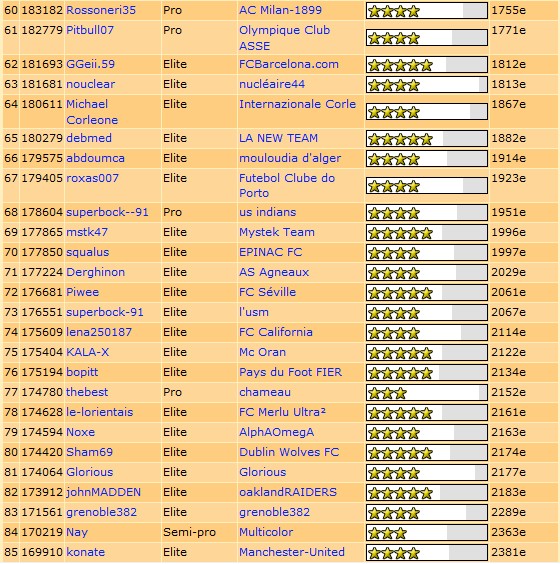The width and height of the screenshot is (560, 564).
Task: Select manager nouclear
Action: [x=91, y=84]
